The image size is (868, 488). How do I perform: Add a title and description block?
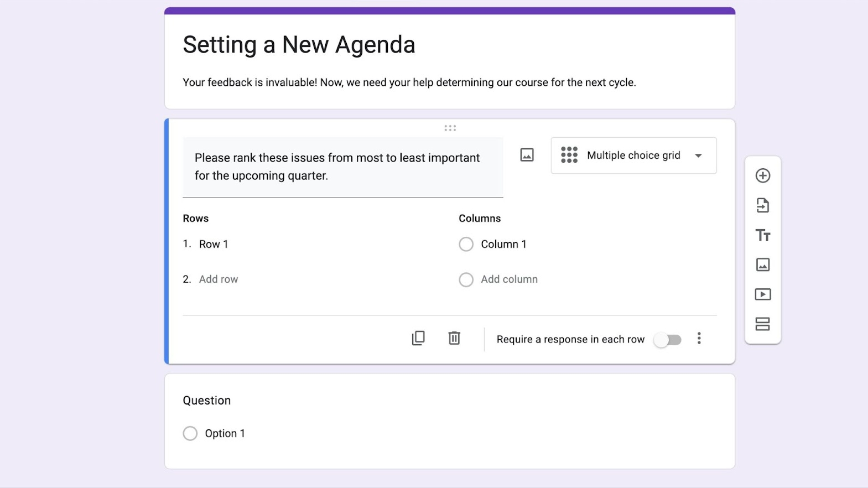tap(763, 235)
